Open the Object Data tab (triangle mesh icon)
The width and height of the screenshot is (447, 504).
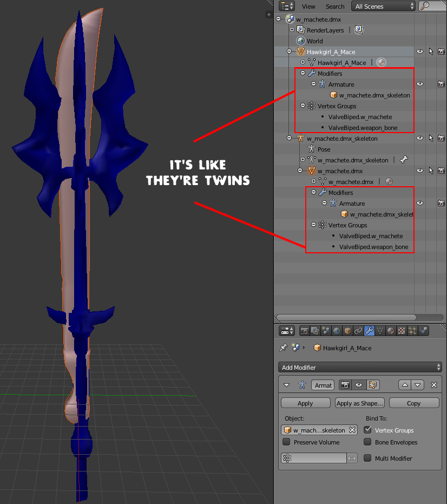tap(380, 331)
